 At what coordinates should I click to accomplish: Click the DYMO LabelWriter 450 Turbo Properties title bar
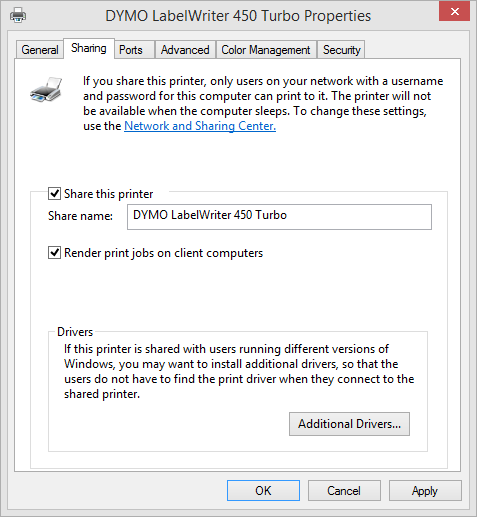(x=238, y=16)
